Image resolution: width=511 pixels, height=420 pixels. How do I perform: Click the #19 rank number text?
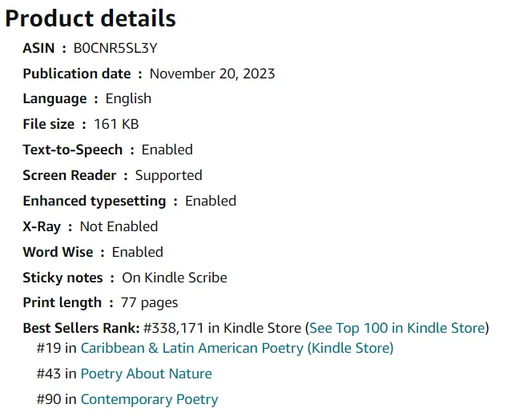pyautogui.click(x=49, y=348)
